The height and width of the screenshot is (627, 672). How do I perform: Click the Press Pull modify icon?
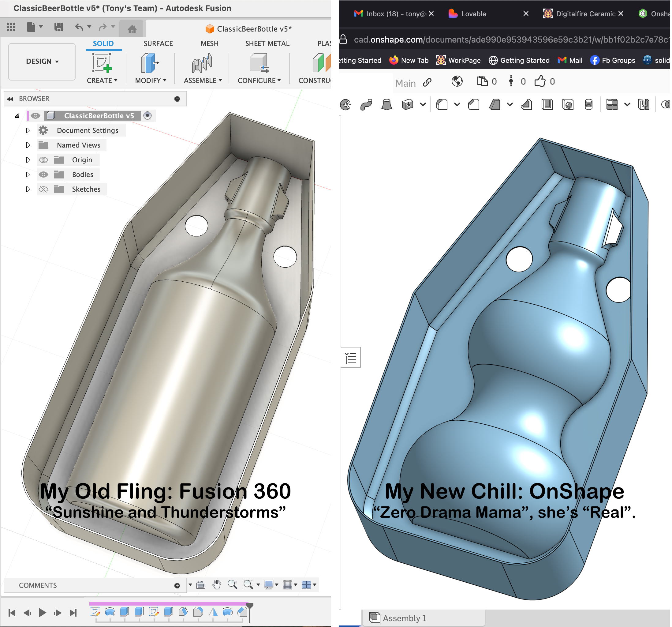(x=150, y=63)
